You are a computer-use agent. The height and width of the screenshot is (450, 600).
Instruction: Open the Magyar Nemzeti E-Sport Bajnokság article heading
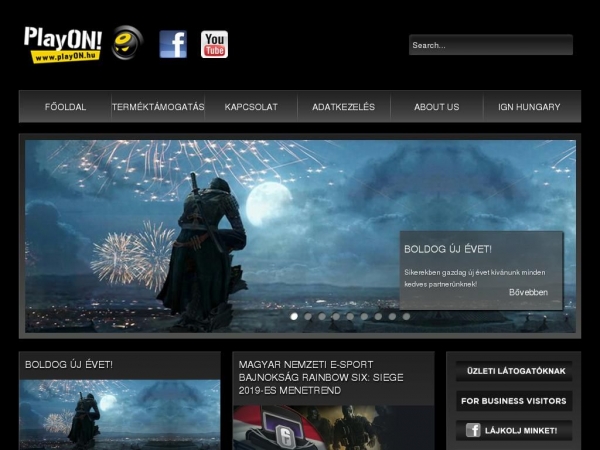[x=321, y=377]
